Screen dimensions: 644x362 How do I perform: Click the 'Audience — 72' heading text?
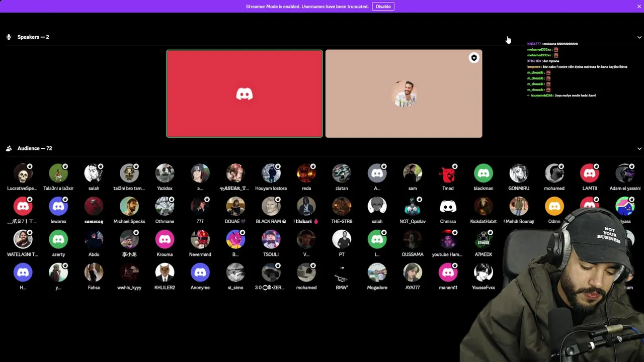tap(35, 148)
